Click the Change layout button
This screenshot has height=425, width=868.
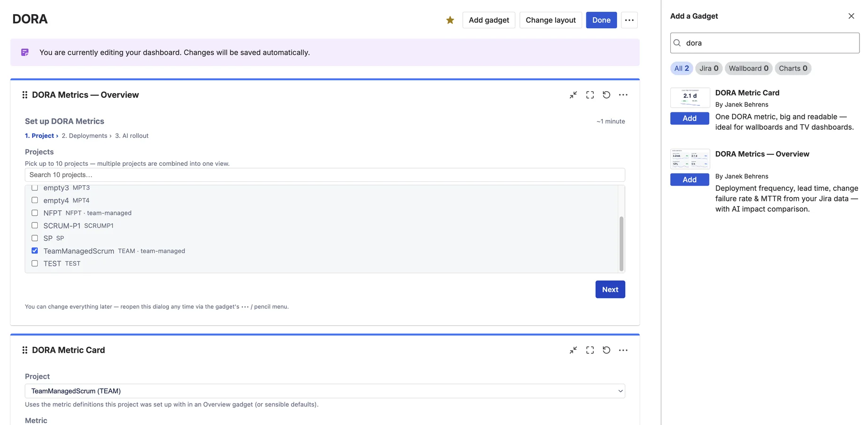click(x=551, y=20)
